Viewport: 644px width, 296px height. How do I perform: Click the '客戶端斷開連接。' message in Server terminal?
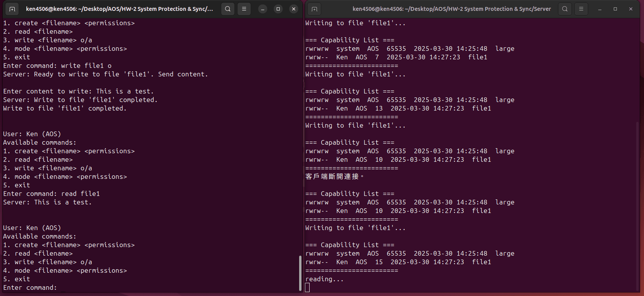335,177
